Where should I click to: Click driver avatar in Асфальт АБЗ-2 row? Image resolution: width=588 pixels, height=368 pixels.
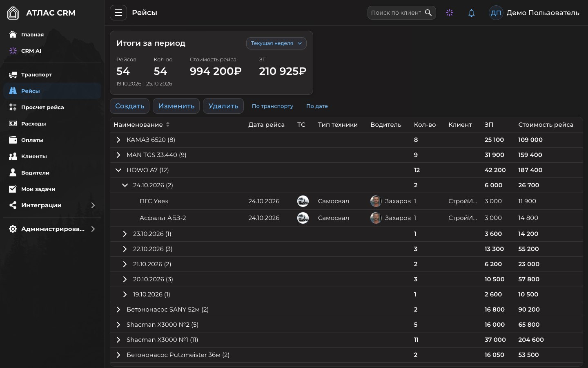click(376, 218)
